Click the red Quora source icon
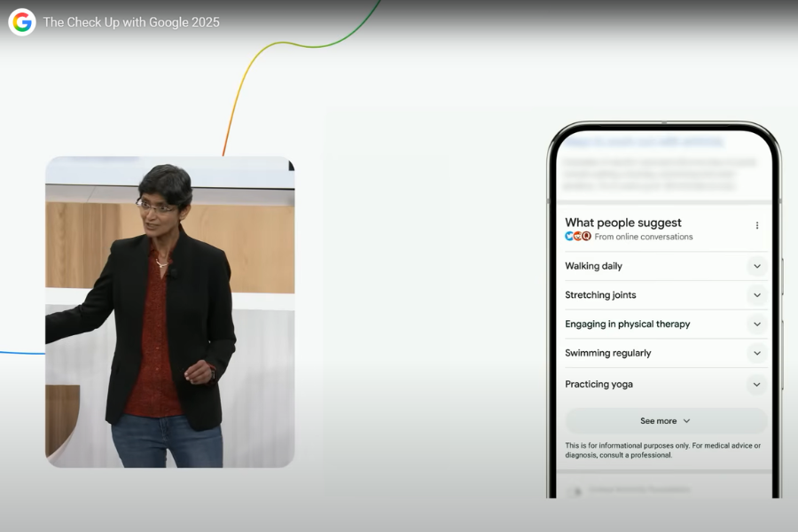798x532 pixels. pos(586,237)
